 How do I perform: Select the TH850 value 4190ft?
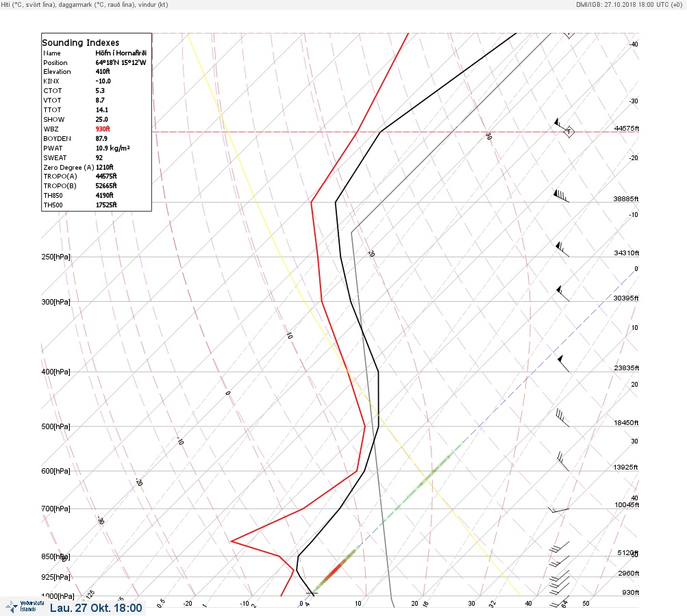click(104, 195)
